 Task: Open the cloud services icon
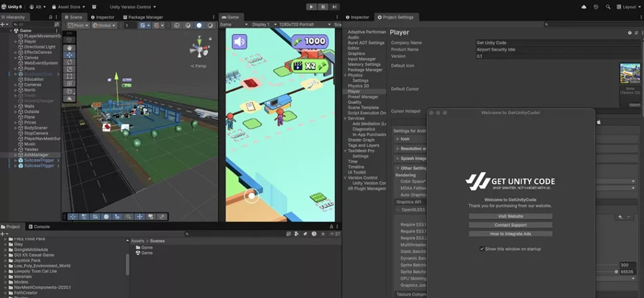(584, 7)
